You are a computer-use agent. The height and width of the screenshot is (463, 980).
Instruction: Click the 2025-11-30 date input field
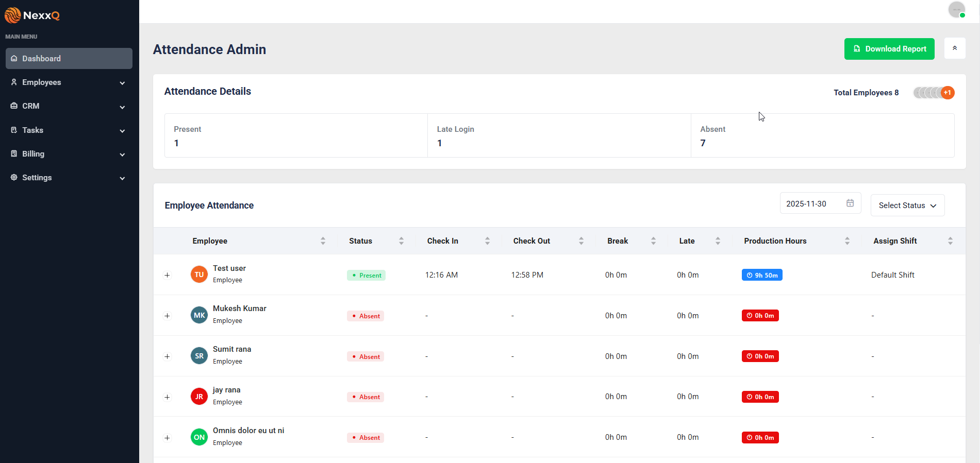[x=812, y=204]
